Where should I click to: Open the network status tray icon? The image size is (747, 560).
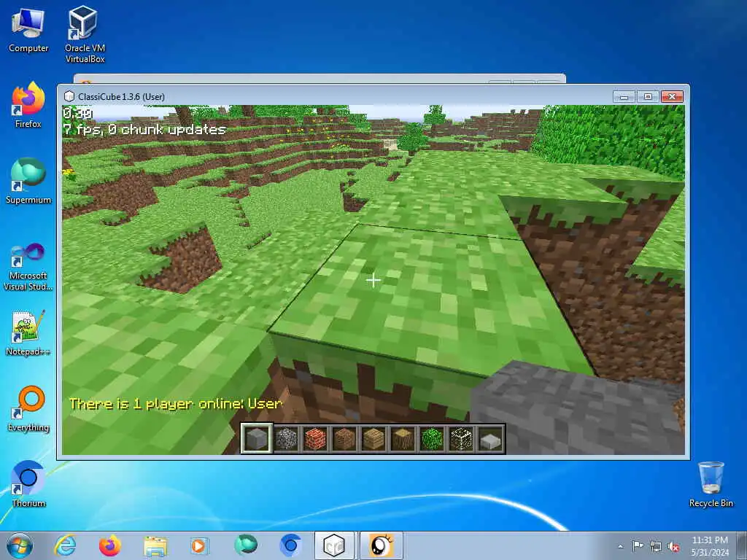[x=656, y=546]
